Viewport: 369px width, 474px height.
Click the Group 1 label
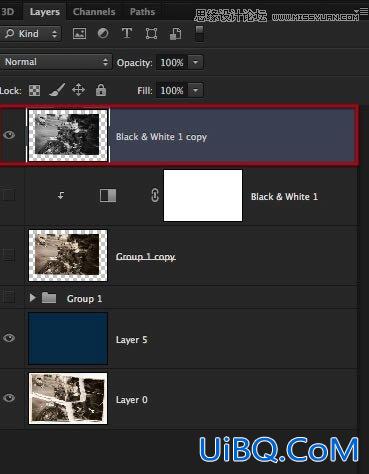coord(84,298)
